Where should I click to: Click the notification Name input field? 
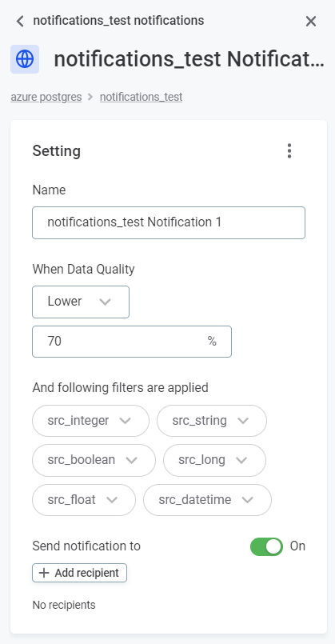coord(169,222)
